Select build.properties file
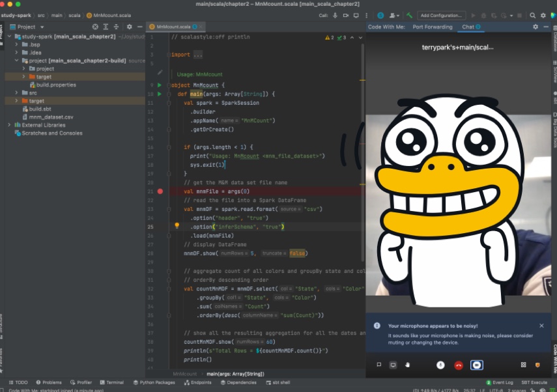Image resolution: width=557 pixels, height=392 pixels. [53, 85]
